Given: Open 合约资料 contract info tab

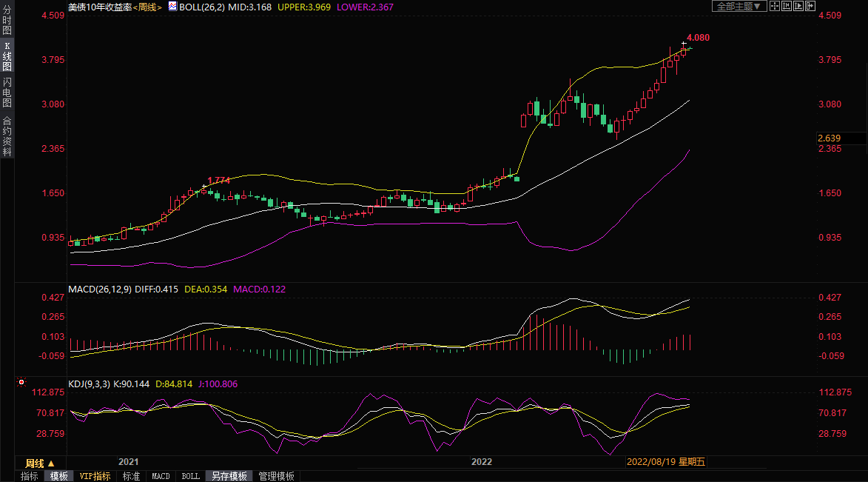Looking at the screenshot, I should 7,135.
